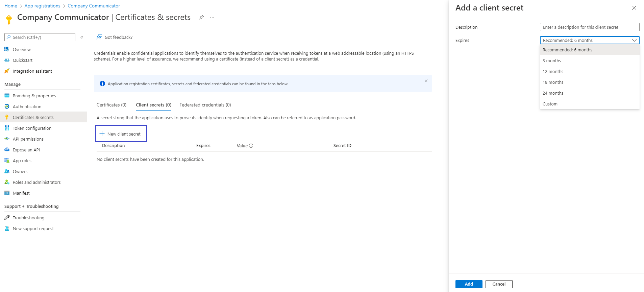Click the Expose an API cloud icon

[x=7, y=149]
